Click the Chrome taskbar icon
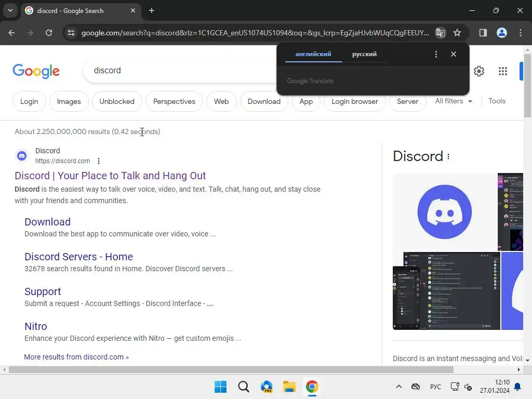The image size is (532, 399). (312, 387)
